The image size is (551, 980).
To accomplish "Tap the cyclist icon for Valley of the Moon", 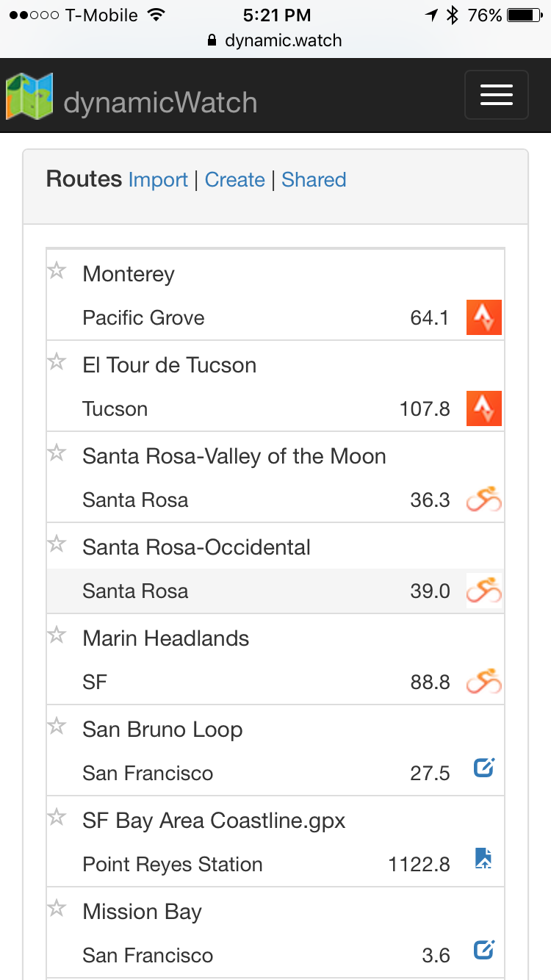I will (x=483, y=500).
